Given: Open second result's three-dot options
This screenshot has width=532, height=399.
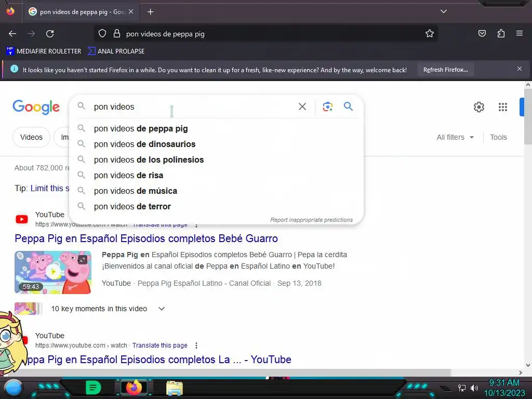Looking at the screenshot, I should (x=196, y=345).
